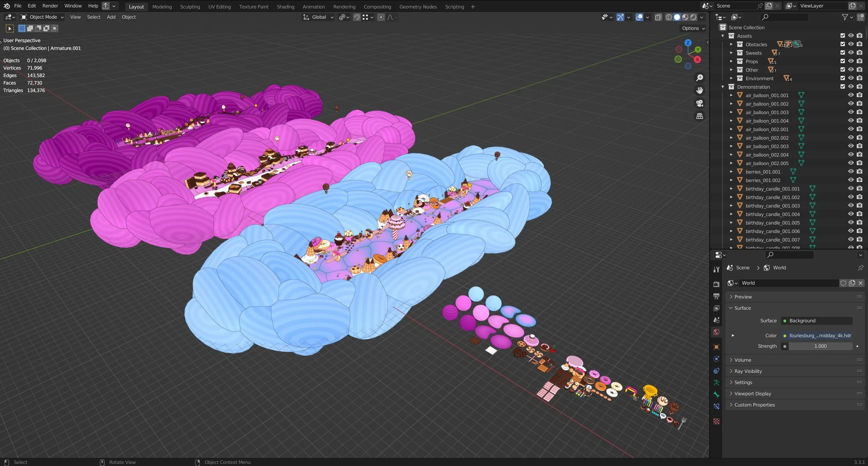Switch perspective/orthographic with grid icon
Image resolution: width=868 pixels, height=466 pixels.
700,116
